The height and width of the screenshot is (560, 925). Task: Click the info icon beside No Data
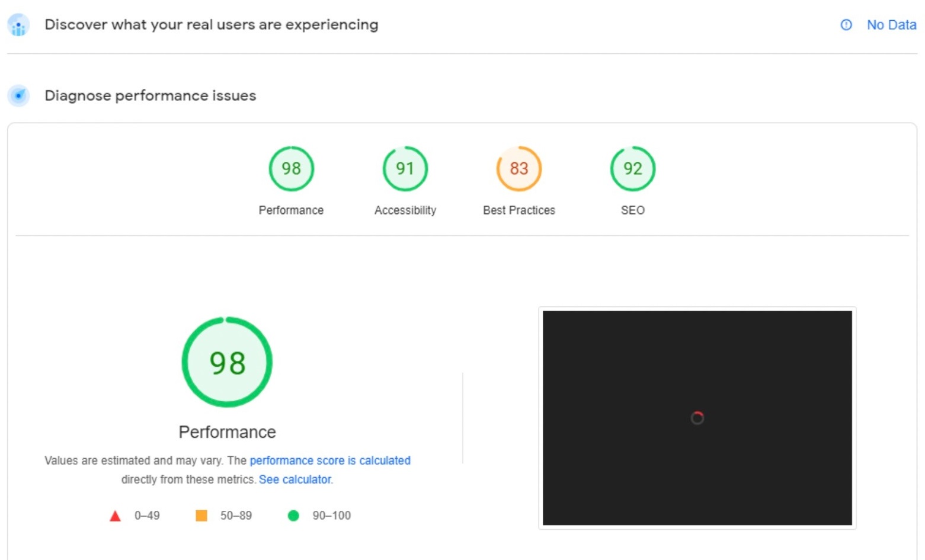point(846,25)
